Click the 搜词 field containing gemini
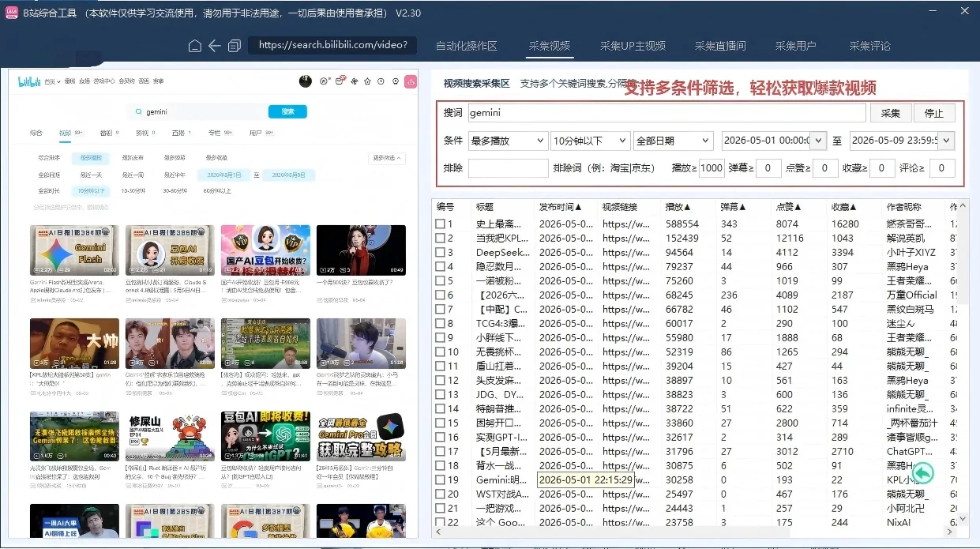 (x=666, y=113)
